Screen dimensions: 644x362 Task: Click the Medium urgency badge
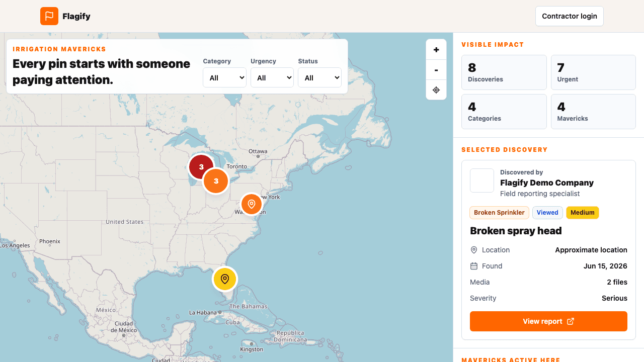[x=583, y=213]
